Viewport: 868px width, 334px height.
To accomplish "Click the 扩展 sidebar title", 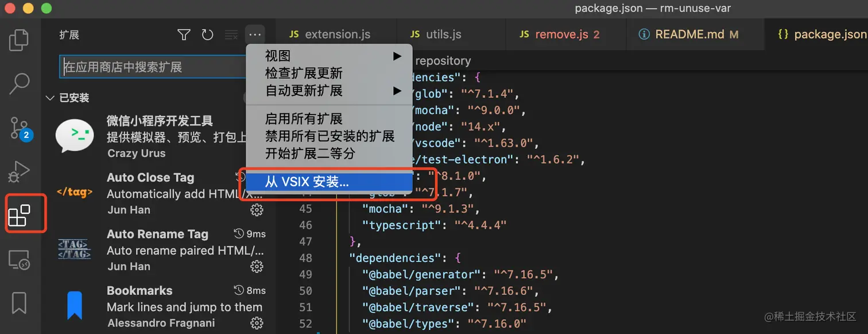I will point(69,35).
